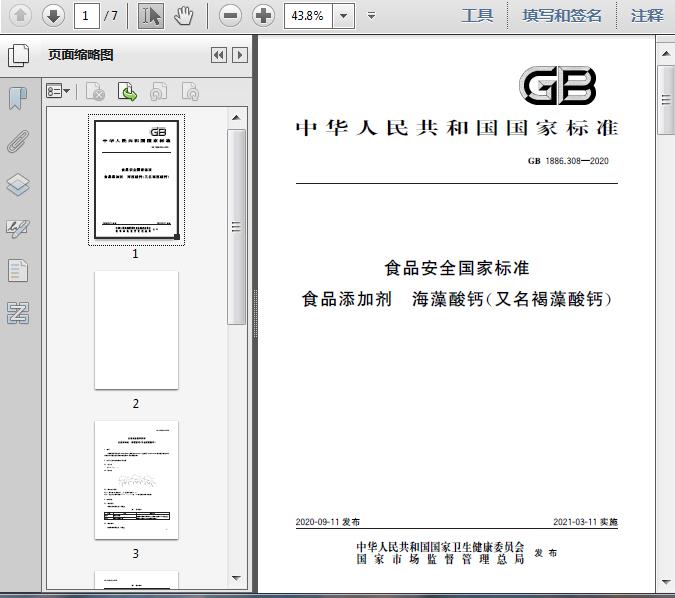Select the page thumbnails panel icon
The image size is (675, 598).
tap(19, 55)
